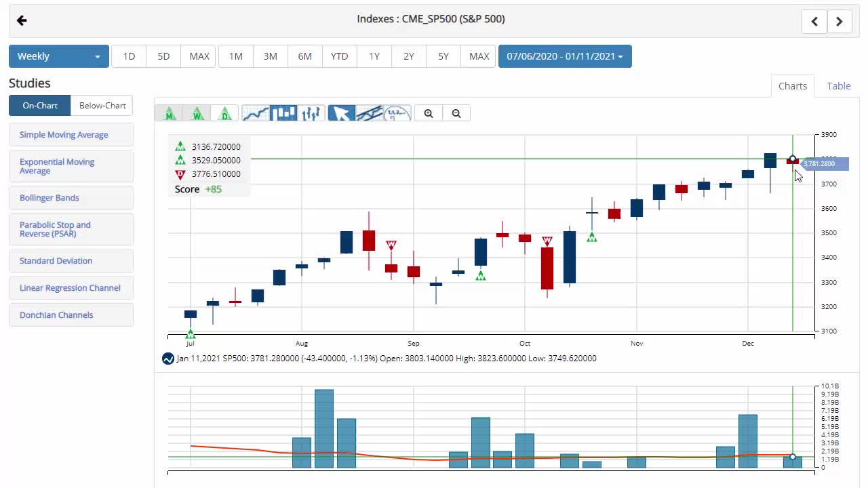
Task: Go back using the left arrow icon
Action: coord(22,20)
